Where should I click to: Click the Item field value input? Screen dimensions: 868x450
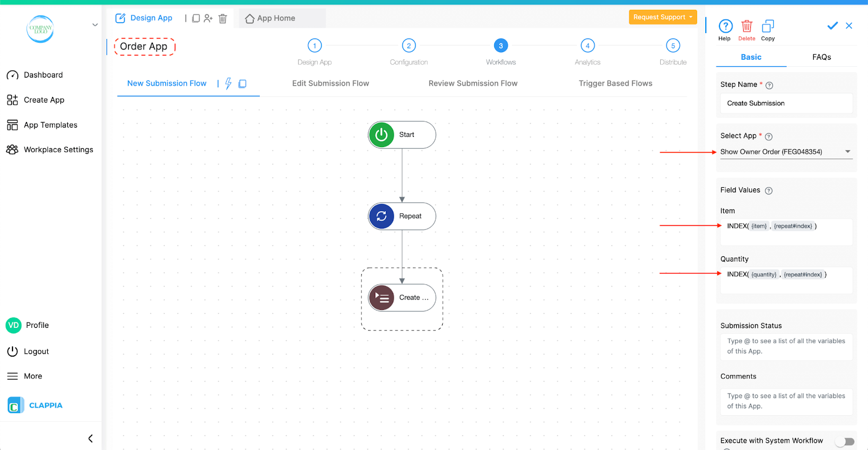click(x=786, y=232)
